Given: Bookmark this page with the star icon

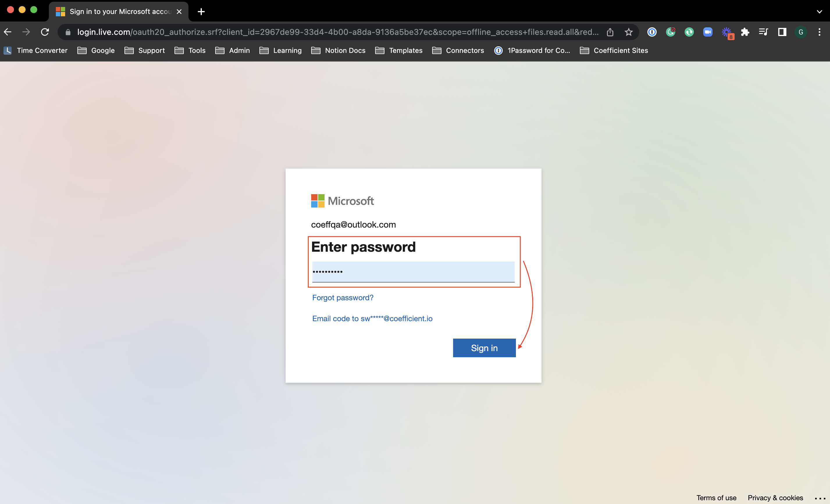Looking at the screenshot, I should click(x=628, y=32).
